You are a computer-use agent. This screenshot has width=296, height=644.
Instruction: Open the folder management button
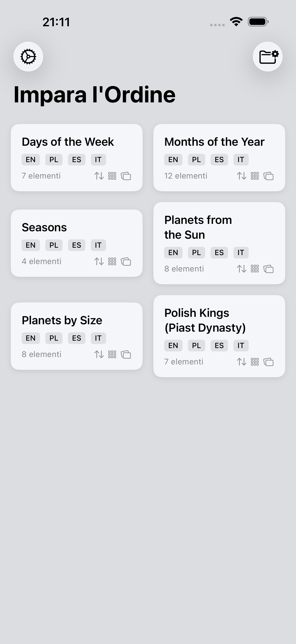coord(268,57)
